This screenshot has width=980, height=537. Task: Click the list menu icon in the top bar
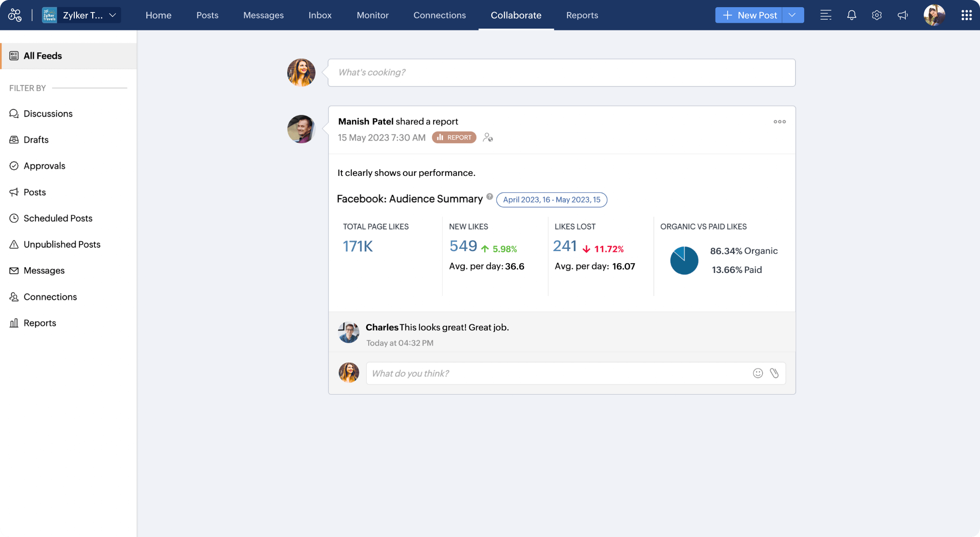tap(826, 15)
